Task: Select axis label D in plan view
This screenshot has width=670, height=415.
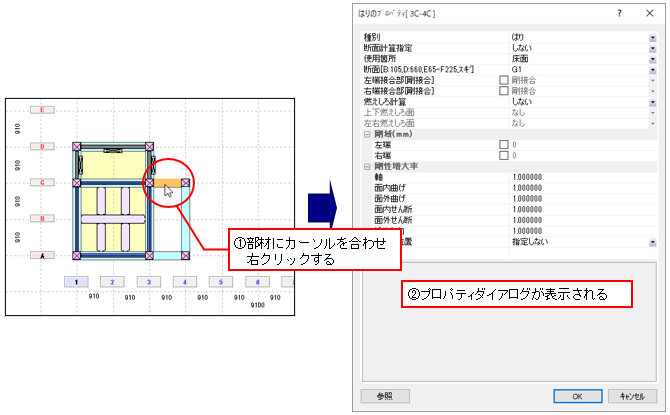Action: pos(42,146)
